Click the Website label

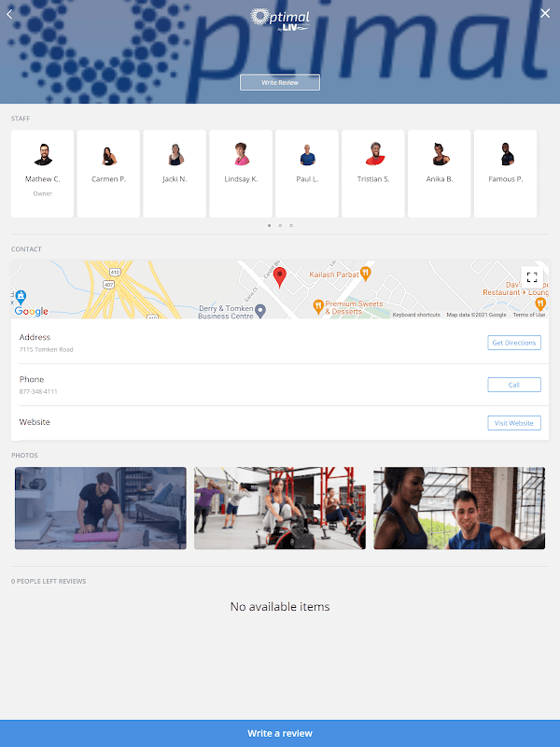(x=35, y=422)
